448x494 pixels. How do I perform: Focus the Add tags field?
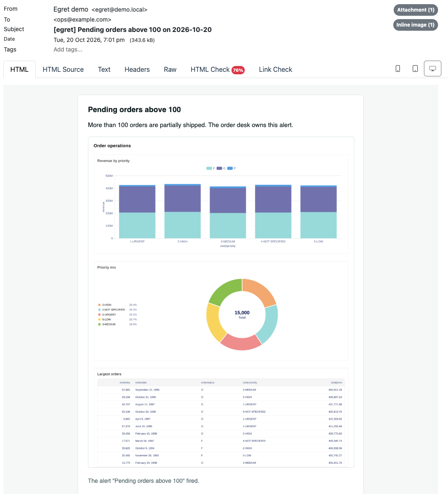point(68,49)
